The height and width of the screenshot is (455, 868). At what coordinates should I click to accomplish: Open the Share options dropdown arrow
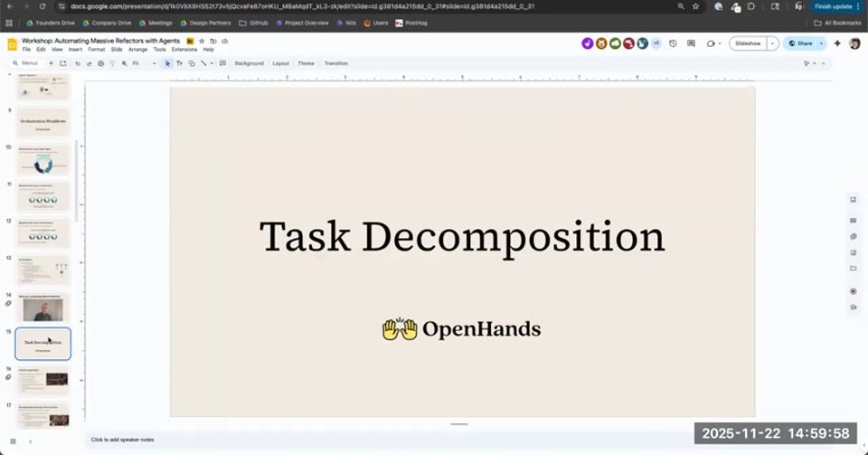(x=822, y=43)
